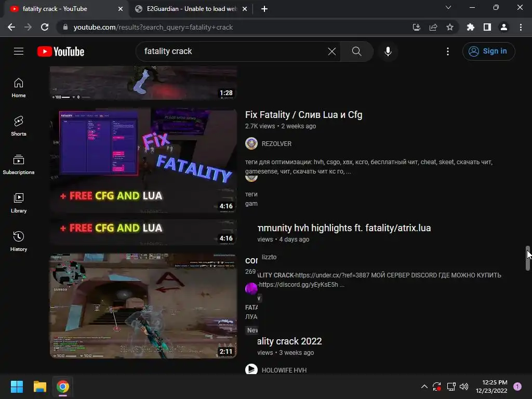View site information lock icon

pos(65,27)
